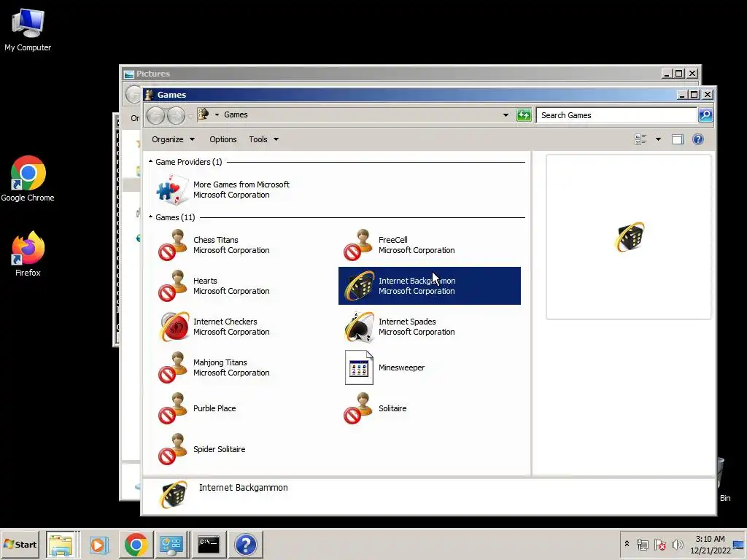
Task: Click the Show desktop tray button
Action: click(x=739, y=544)
